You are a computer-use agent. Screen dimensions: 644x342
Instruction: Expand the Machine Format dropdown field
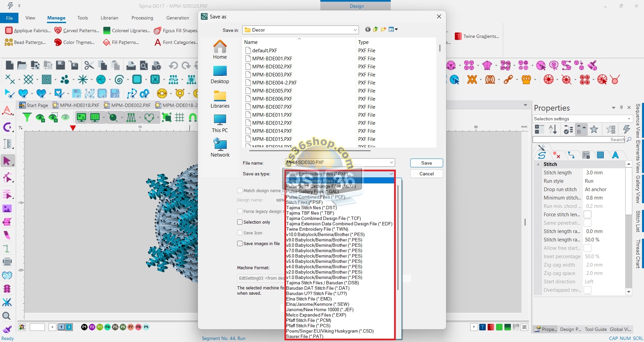324,278
